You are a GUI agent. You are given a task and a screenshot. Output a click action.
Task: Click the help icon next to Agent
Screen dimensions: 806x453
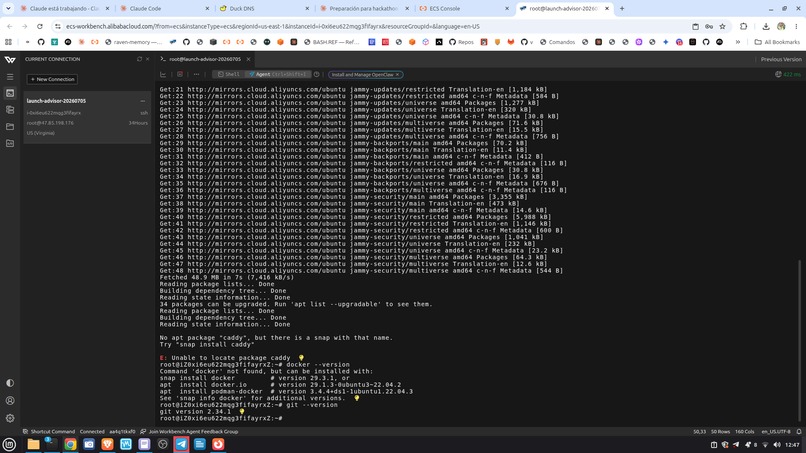pyautogui.click(x=317, y=75)
